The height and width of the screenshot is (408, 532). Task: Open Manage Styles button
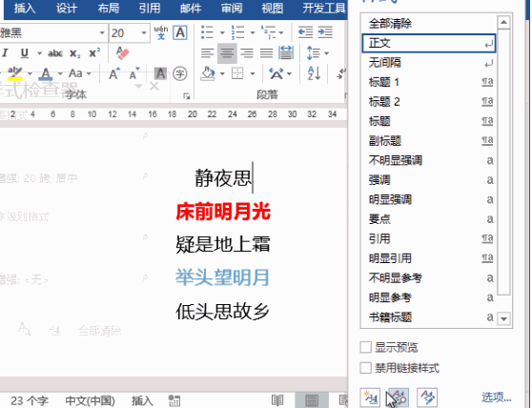pos(427,398)
